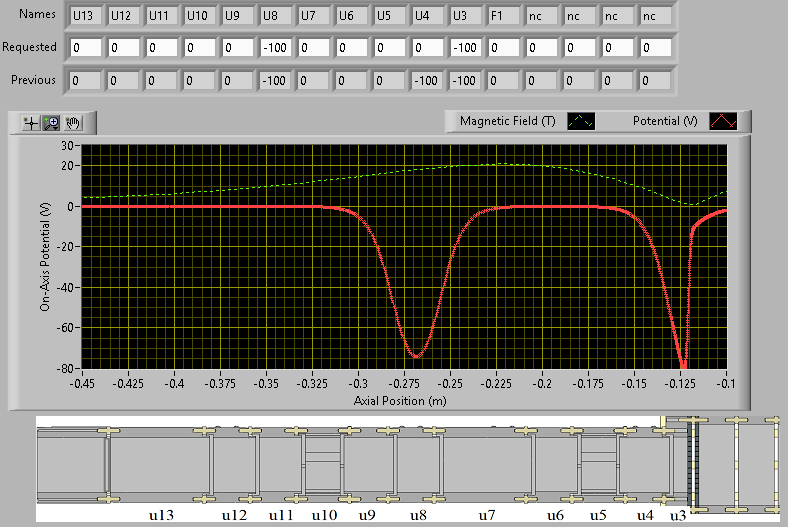Click the '-0.275' x-axis tick label
This screenshot has width=788, height=527.
[404, 384]
